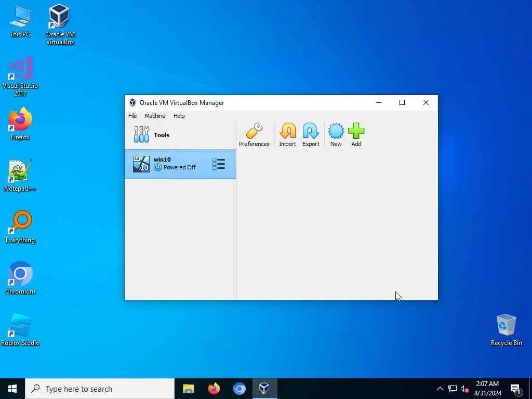Click the Import appliance icon
This screenshot has height=399, width=532.
(x=287, y=135)
